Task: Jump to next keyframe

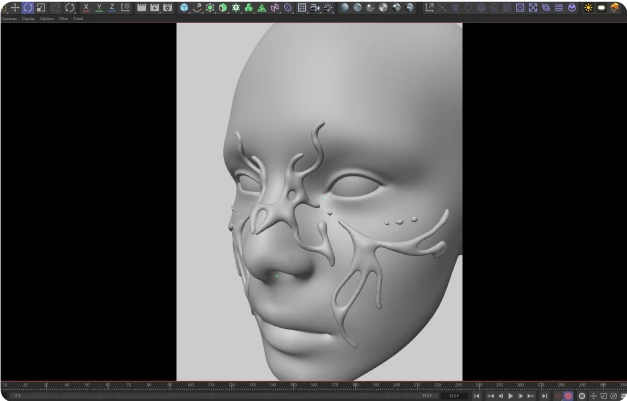Action: 531,396
